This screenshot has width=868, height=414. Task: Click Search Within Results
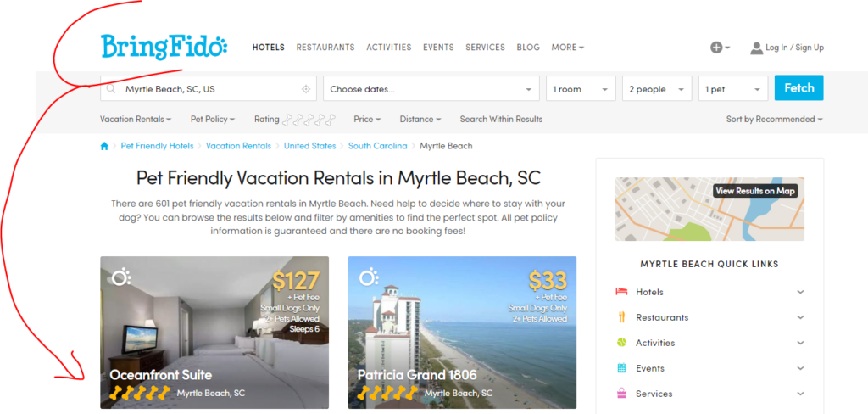tap(501, 119)
